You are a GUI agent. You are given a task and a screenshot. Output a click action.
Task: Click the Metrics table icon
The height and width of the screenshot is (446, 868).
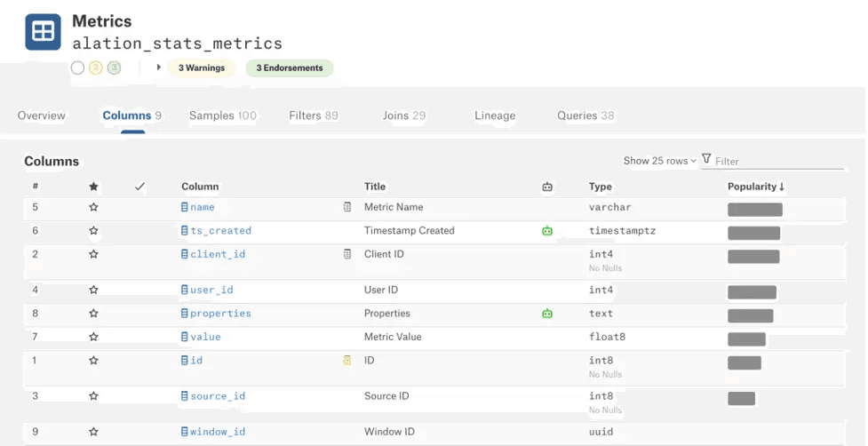point(43,32)
